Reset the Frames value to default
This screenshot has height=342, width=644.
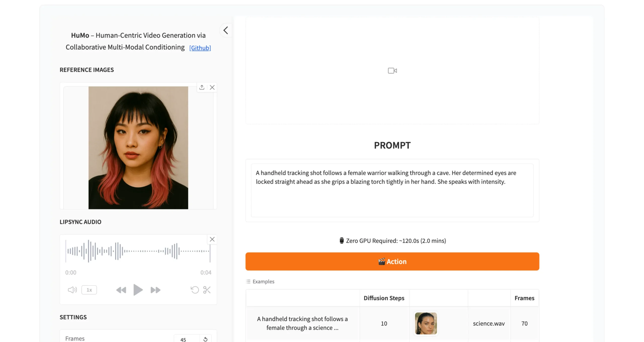pyautogui.click(x=205, y=339)
